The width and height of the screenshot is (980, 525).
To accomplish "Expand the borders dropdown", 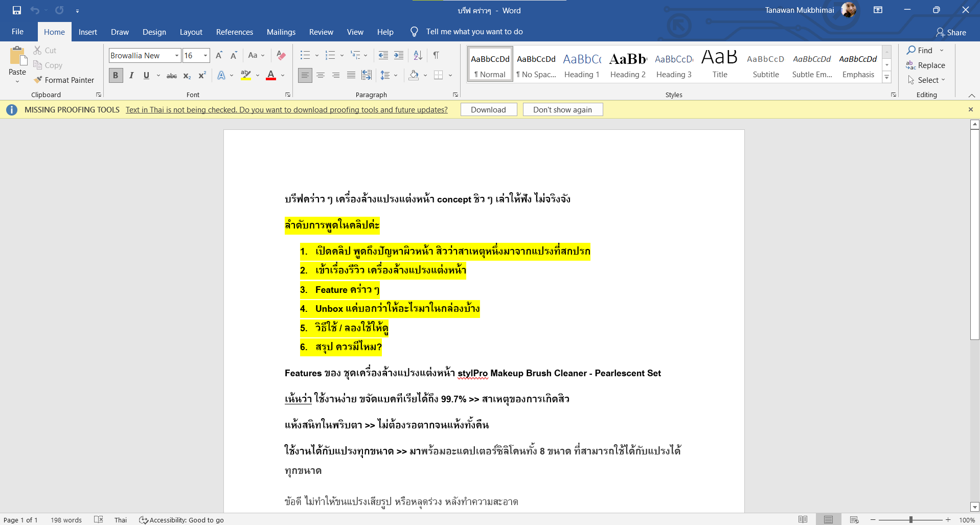I will tap(450, 76).
